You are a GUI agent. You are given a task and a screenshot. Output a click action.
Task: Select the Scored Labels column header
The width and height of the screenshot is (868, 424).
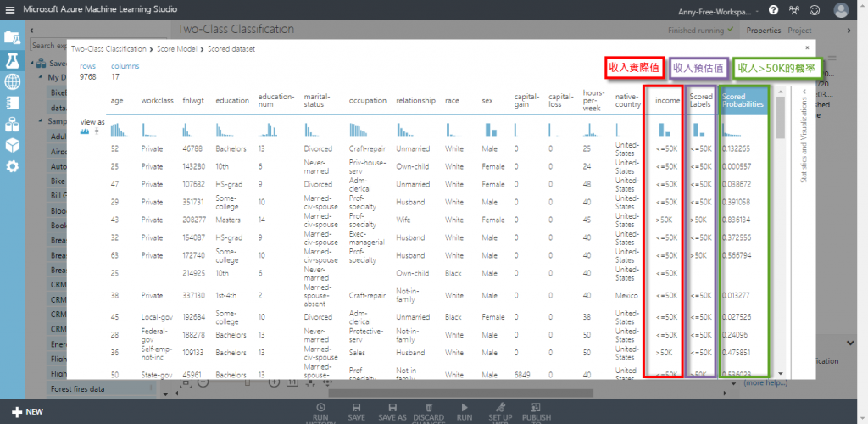(700, 100)
